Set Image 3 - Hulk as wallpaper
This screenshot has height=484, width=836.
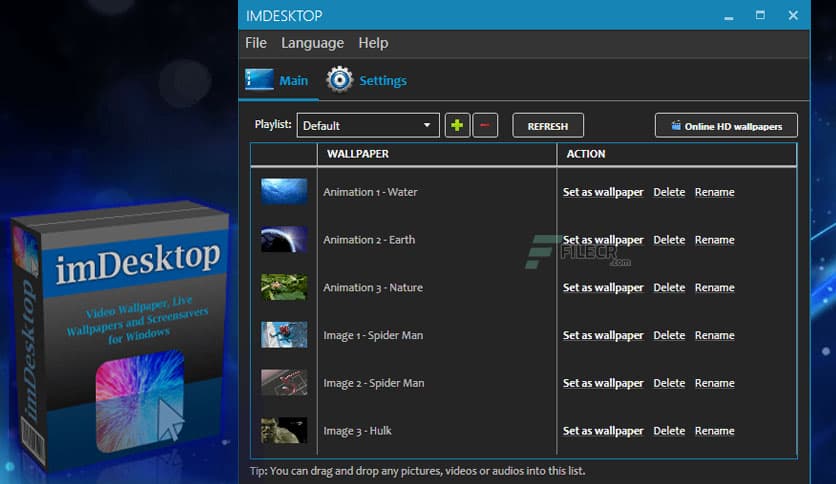point(603,431)
